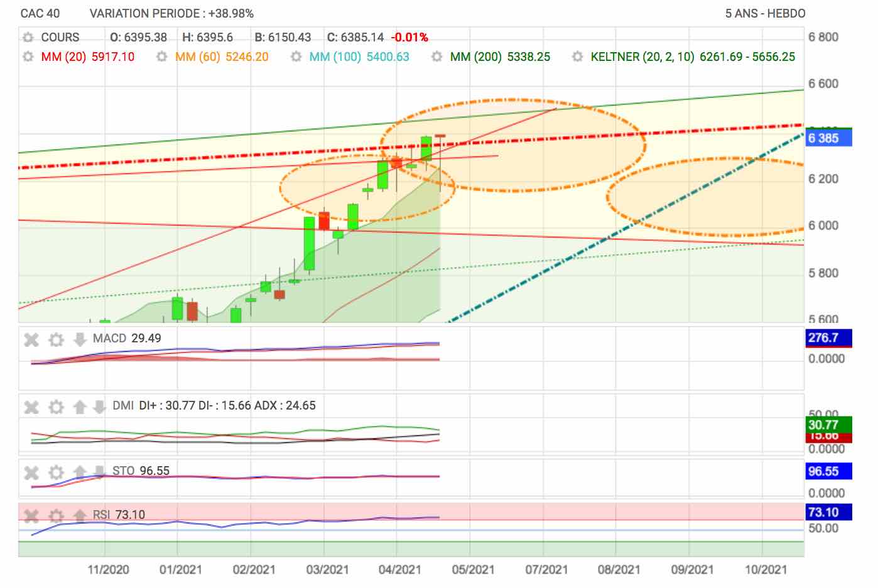Open settings gear for MM (20)
Image resolution: width=878 pixels, height=588 pixels.
pyautogui.click(x=28, y=57)
